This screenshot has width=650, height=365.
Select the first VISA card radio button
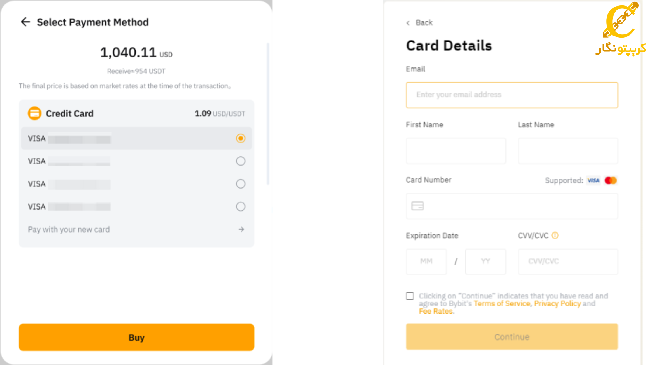click(x=240, y=138)
